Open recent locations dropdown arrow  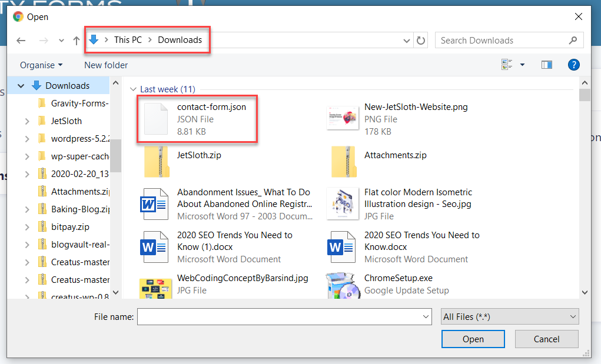pos(61,41)
